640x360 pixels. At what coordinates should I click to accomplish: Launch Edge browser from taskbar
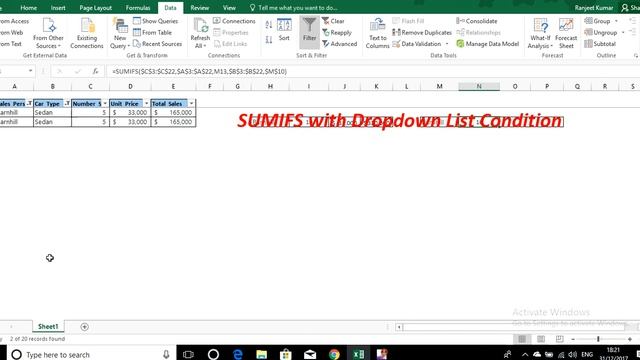(238, 354)
